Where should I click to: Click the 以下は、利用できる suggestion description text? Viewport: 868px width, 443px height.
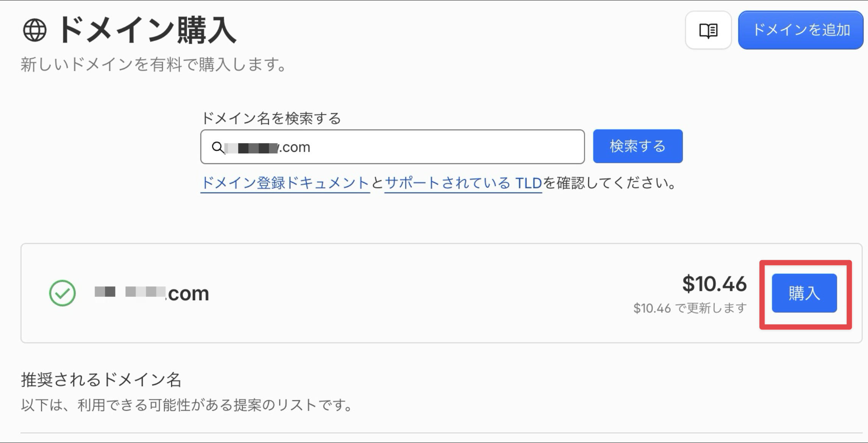coord(187,405)
